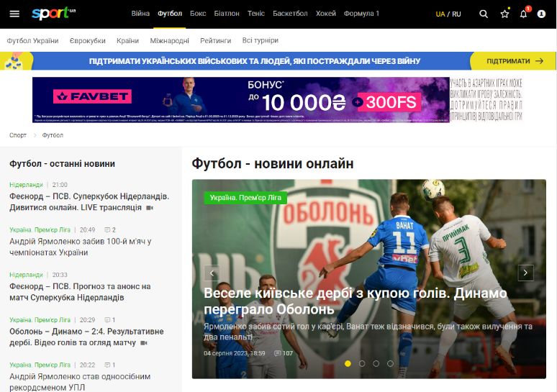
Task: Open Ярмоленко 100th goal news link
Action: [x=80, y=247]
